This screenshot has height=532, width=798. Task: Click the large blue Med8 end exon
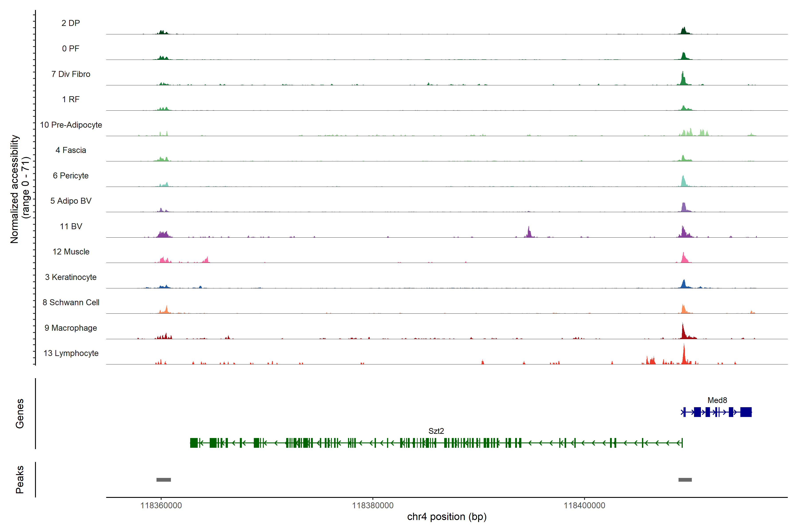(746, 412)
